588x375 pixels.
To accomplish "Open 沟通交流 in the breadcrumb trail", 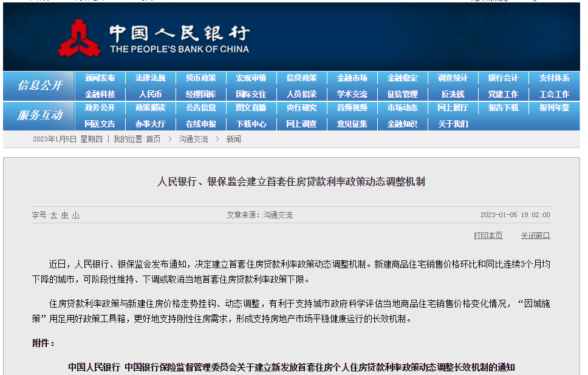I will click(x=193, y=140).
